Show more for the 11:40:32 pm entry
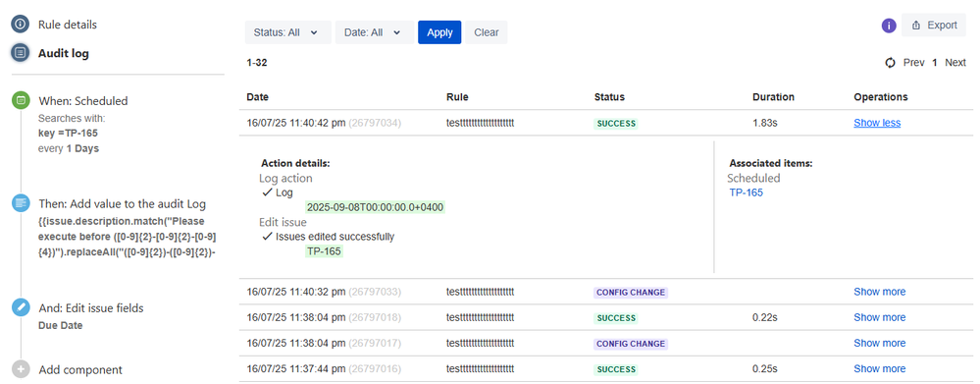Screen dimensions: 980x384 [879, 292]
